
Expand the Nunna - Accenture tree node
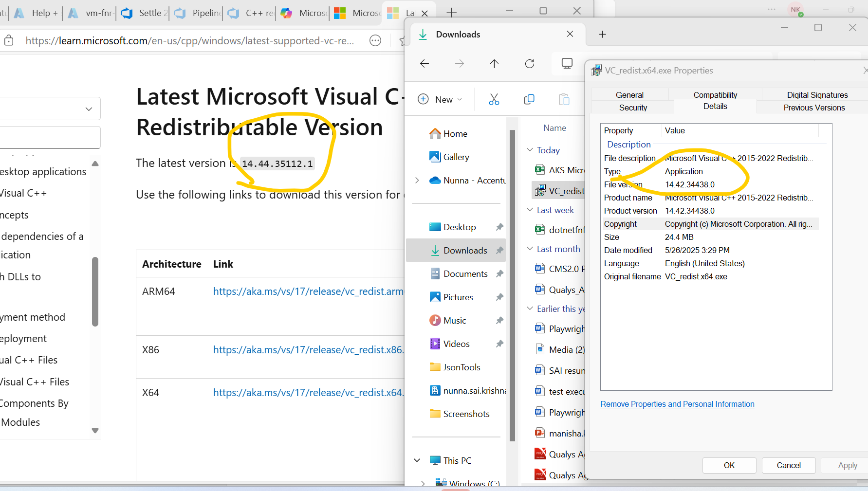(x=417, y=181)
